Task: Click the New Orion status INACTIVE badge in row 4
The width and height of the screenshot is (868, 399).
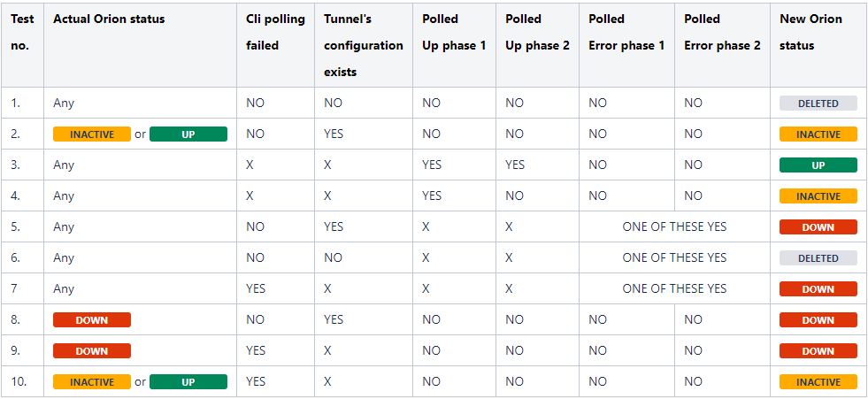Action: pos(818,196)
